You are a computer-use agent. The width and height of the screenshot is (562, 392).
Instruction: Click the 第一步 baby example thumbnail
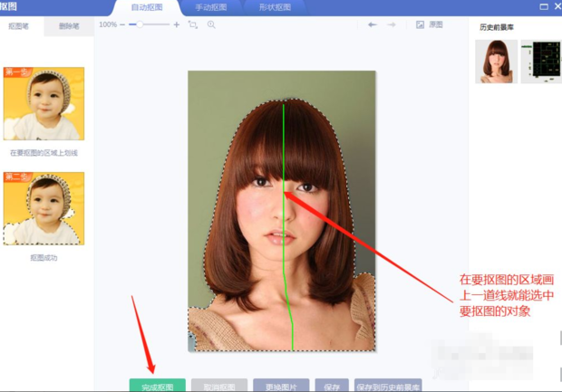(x=44, y=103)
